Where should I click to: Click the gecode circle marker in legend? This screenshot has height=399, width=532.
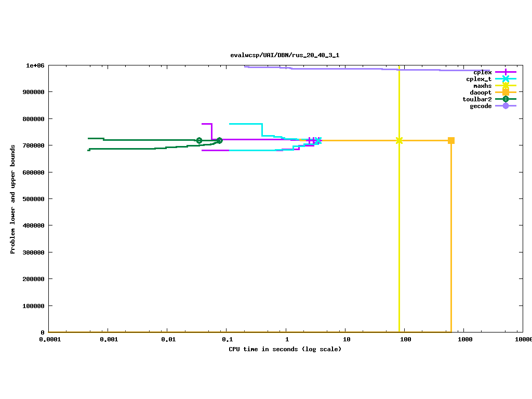tap(506, 106)
